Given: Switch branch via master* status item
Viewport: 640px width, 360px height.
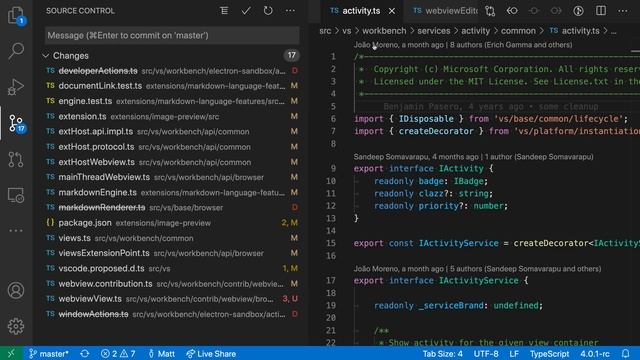Looking at the screenshot, I should pyautogui.click(x=49, y=353).
